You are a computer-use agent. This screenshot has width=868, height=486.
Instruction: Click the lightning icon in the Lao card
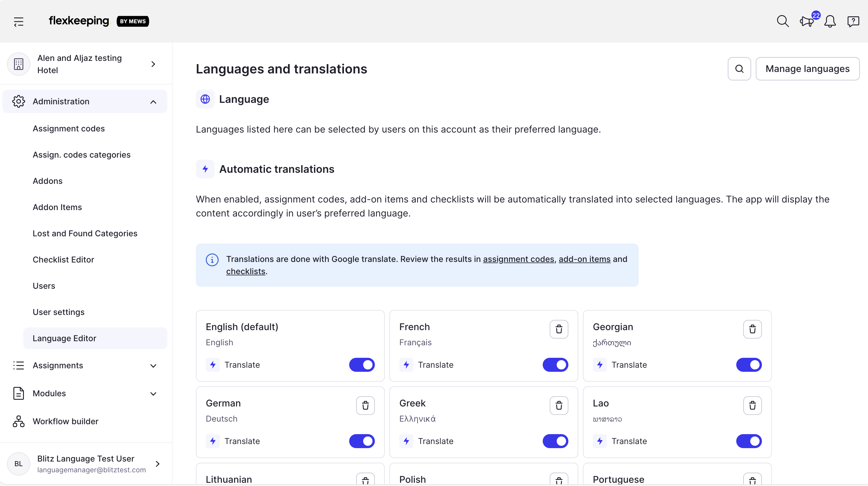tap(600, 441)
